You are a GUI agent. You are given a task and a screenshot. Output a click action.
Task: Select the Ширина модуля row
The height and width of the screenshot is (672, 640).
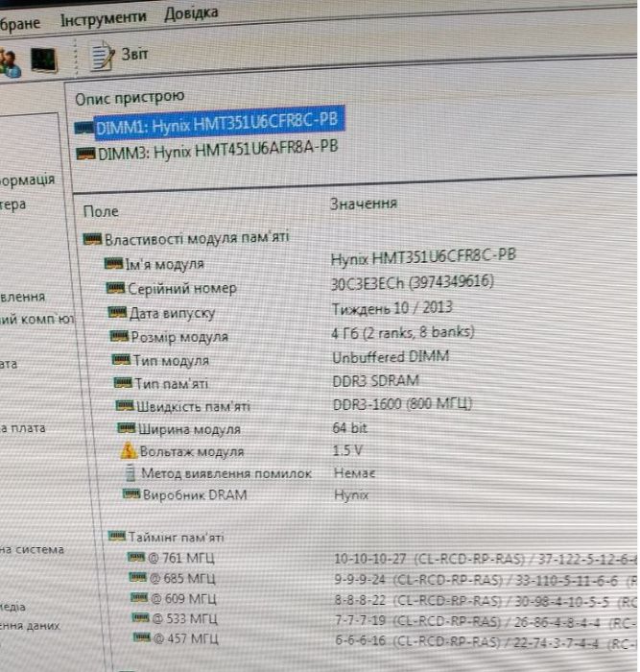[x=189, y=428]
